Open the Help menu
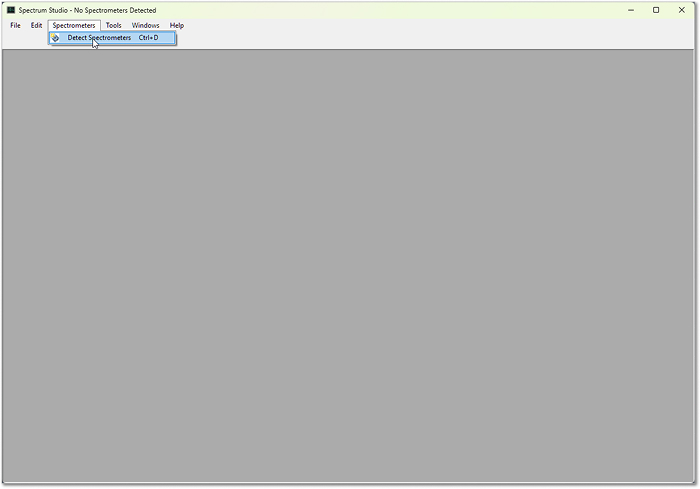The height and width of the screenshot is (489, 700). (177, 25)
